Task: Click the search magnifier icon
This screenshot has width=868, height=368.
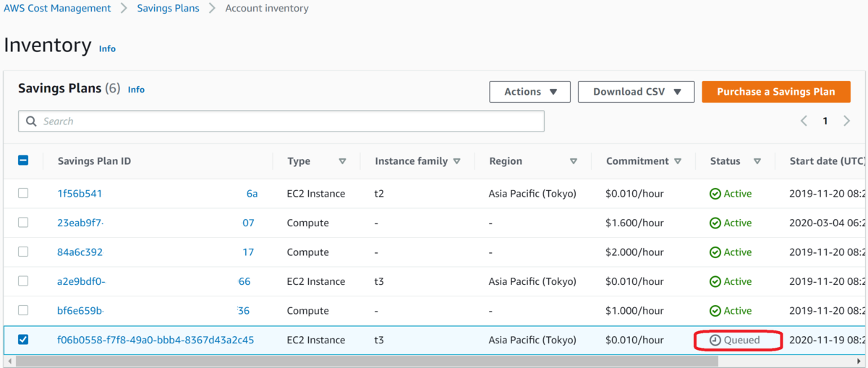Action: (x=31, y=121)
